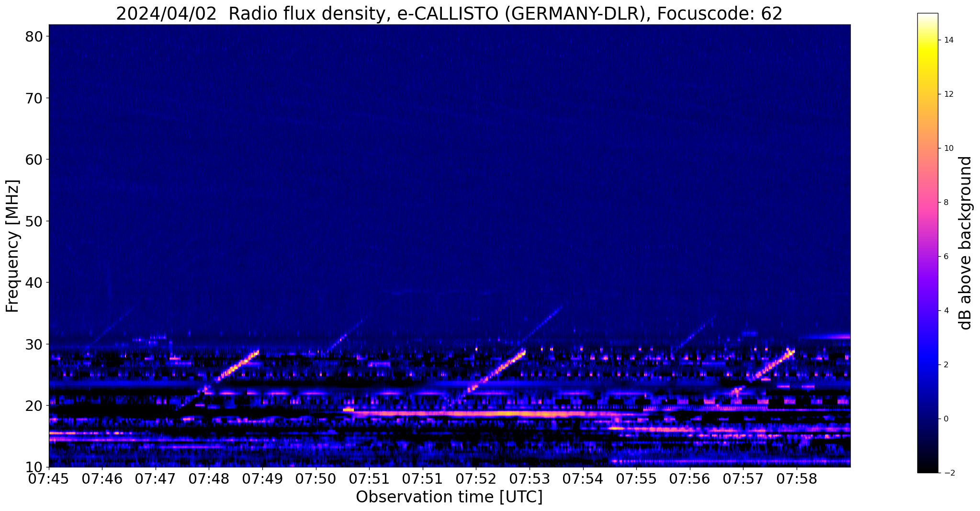Select the 'Frequency [MHz]' y-axis label

tap(12, 246)
